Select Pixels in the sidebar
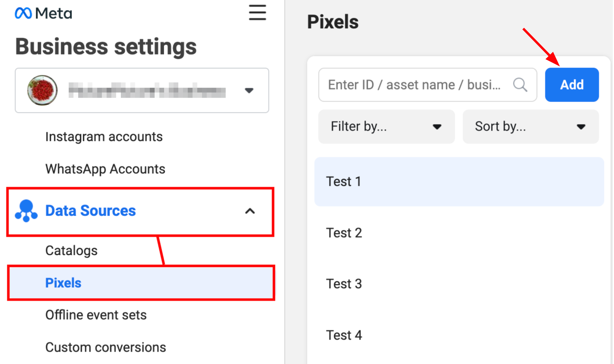This screenshot has width=614, height=364. [x=63, y=283]
